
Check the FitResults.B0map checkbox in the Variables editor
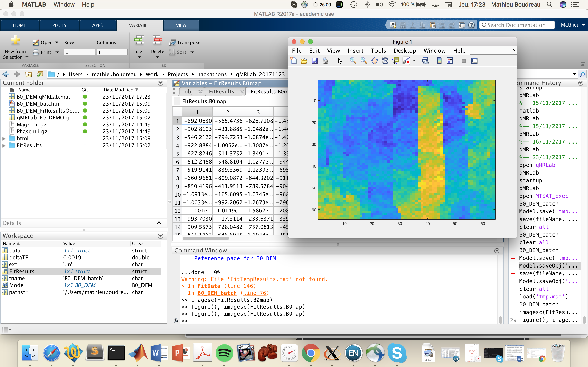(x=177, y=101)
